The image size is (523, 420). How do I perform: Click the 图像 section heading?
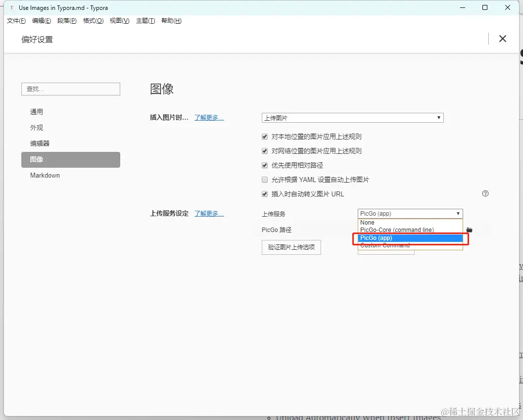tap(162, 89)
